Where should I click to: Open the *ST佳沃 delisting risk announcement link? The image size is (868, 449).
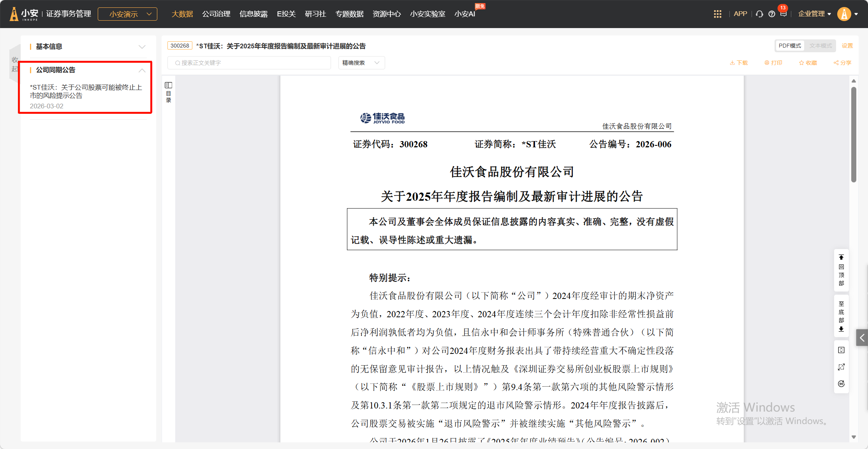click(x=86, y=91)
